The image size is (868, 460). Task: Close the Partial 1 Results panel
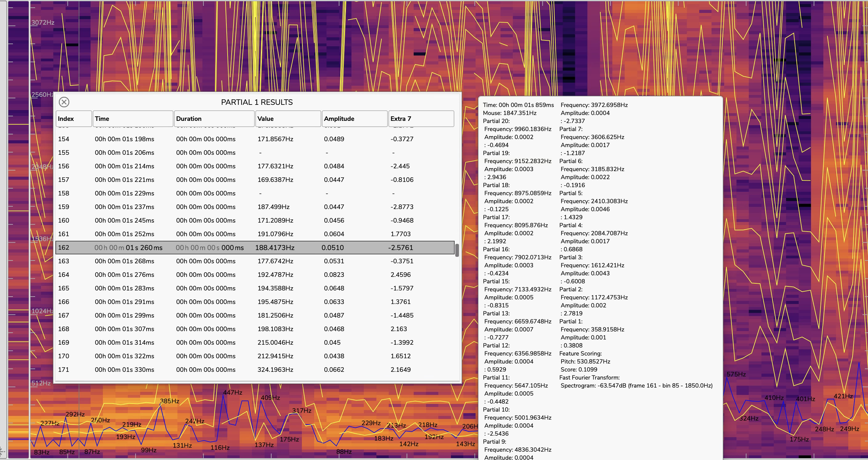64,102
